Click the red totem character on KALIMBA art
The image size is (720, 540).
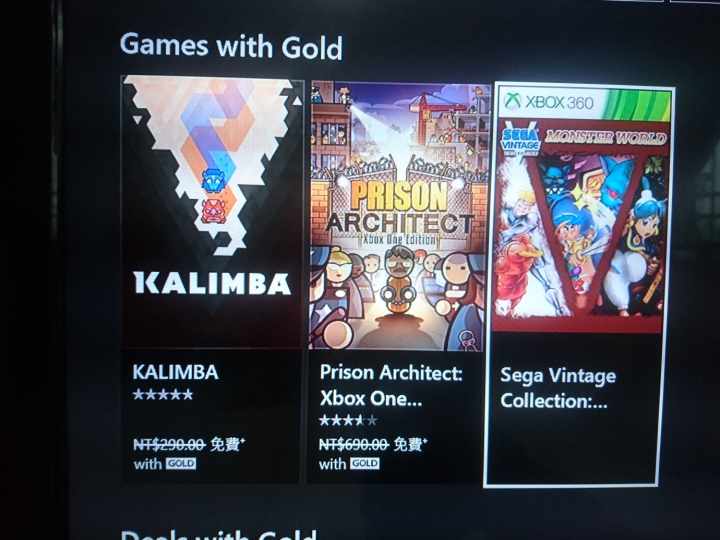coord(212,211)
